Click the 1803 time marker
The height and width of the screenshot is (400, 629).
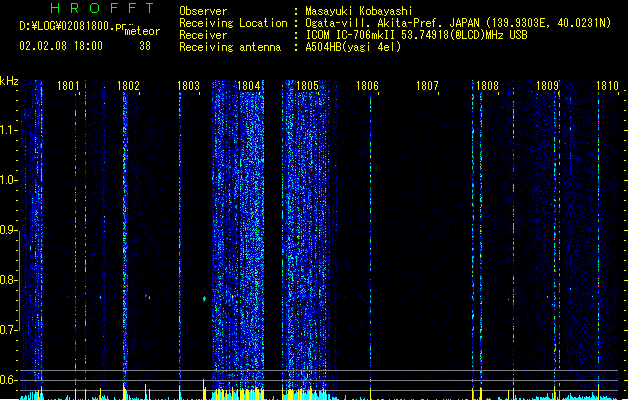[x=188, y=86]
